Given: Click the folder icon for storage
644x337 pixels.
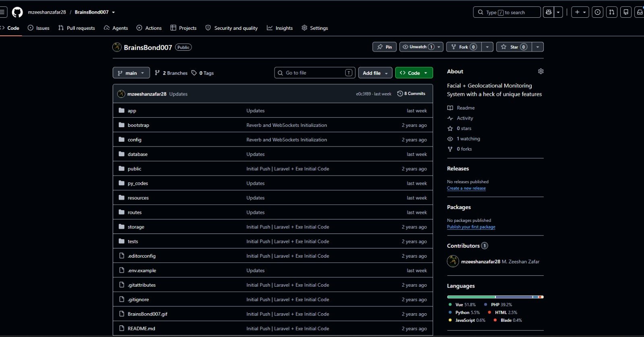Looking at the screenshot, I should [x=122, y=227].
